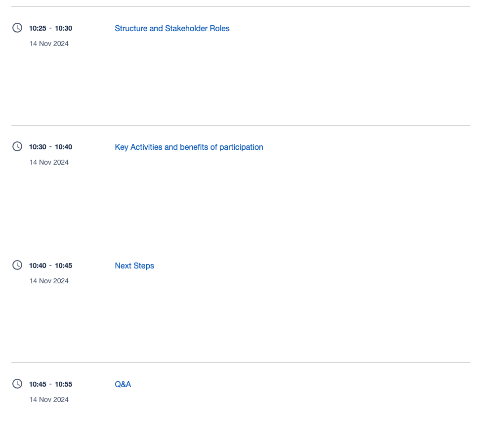This screenshot has height=443, width=504.
Task: Click the 10:55 end time
Action: tap(63, 385)
